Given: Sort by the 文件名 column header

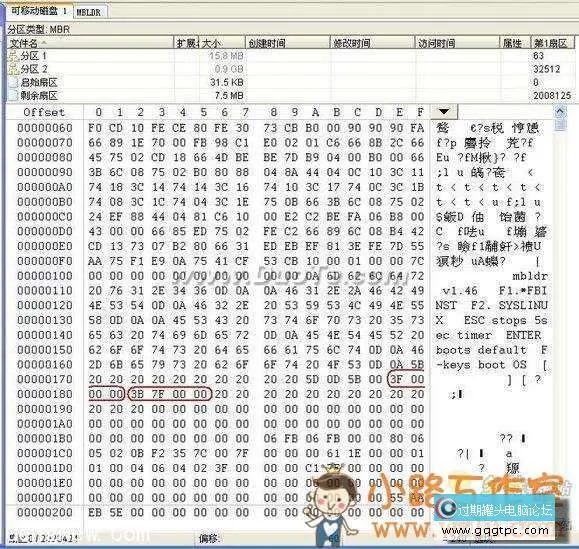Looking at the screenshot, I should pyautogui.click(x=90, y=43).
